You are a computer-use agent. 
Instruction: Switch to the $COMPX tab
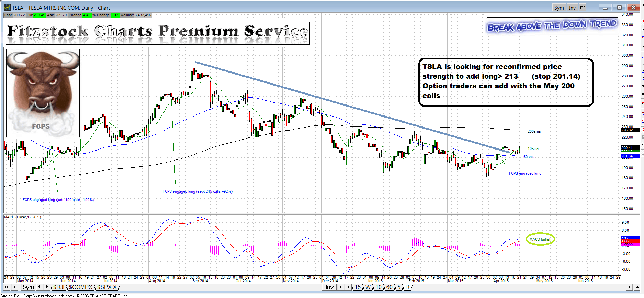tap(81, 287)
